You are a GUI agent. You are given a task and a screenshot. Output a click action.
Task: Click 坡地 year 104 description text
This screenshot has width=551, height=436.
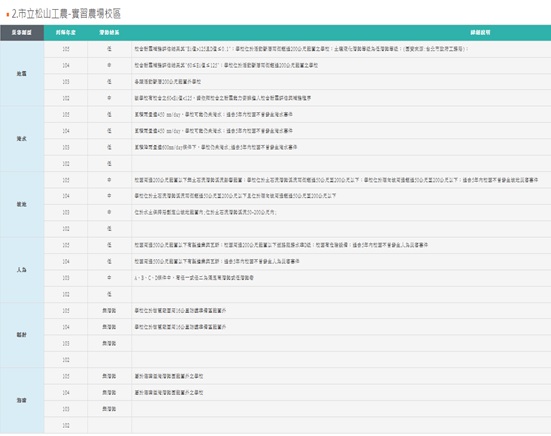click(235, 196)
